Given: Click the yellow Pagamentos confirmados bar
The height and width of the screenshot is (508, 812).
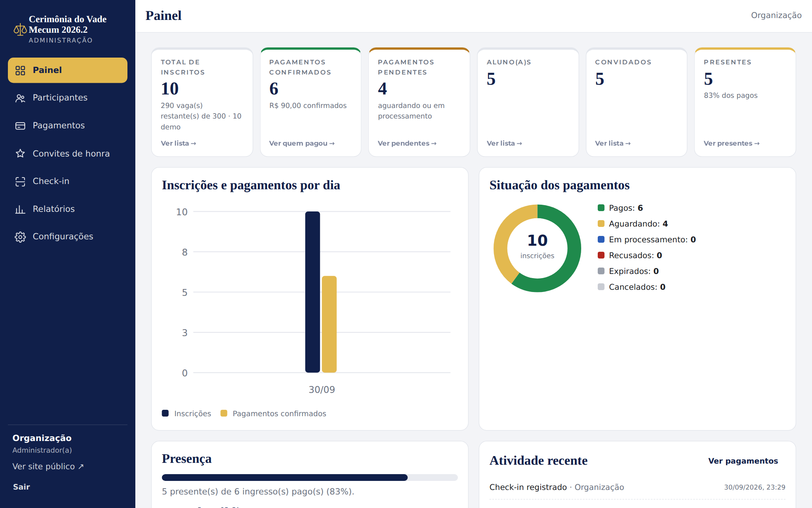Looking at the screenshot, I should [329, 324].
